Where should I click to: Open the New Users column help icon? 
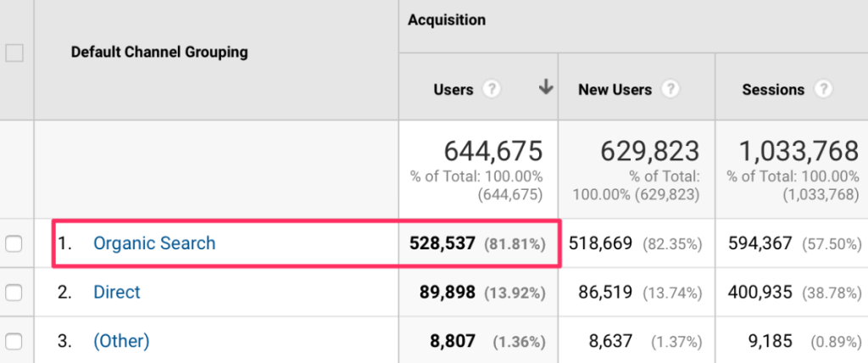click(x=670, y=89)
